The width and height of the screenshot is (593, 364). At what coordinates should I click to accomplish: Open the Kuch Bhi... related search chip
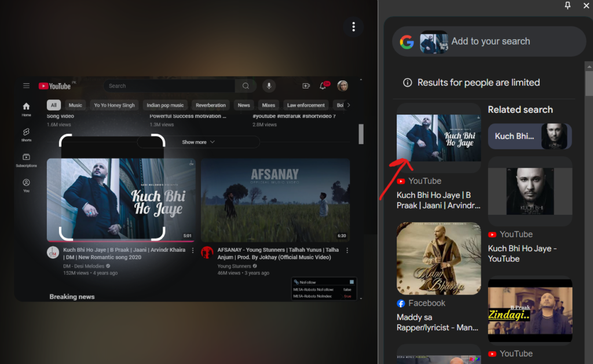[530, 136]
